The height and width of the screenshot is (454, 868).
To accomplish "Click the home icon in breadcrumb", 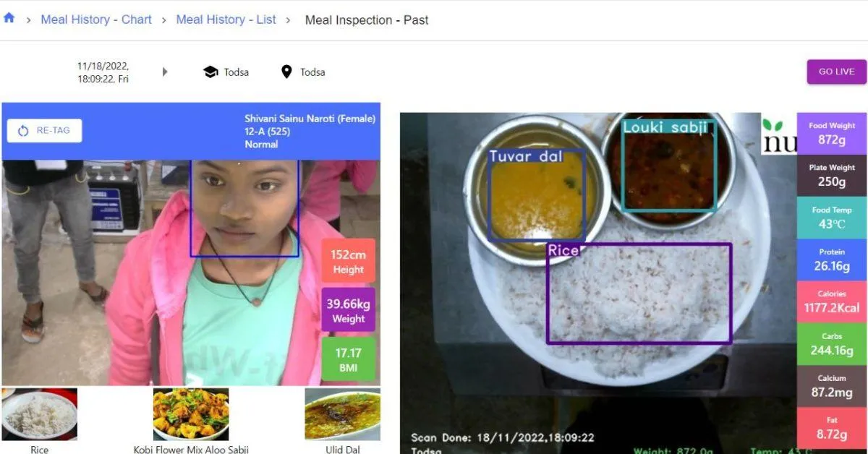I will tap(9, 19).
